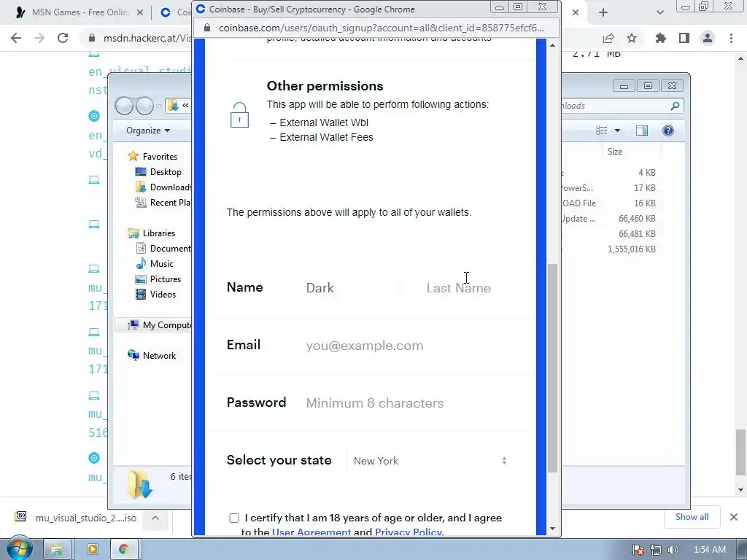Open the Organize menu in Explorer window
Screen dimensions: 747x560
(148, 131)
